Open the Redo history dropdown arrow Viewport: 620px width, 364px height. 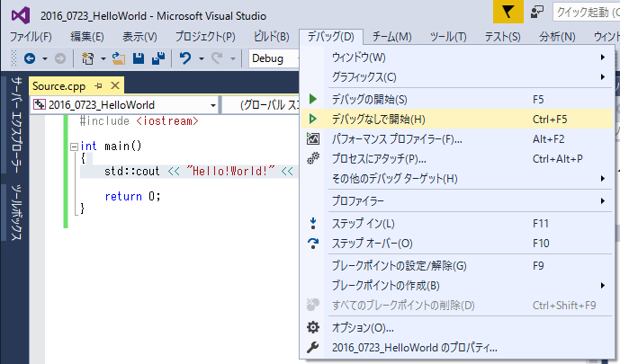click(233, 58)
